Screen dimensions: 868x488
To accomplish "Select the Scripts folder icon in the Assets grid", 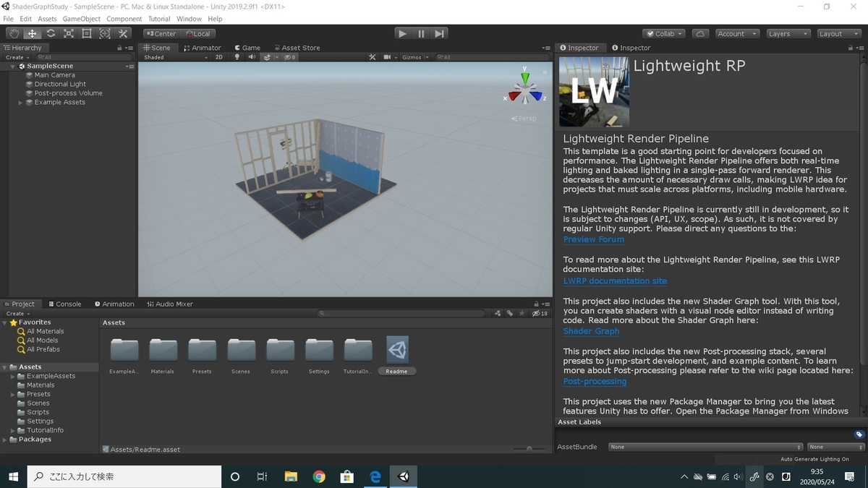I will coord(280,350).
